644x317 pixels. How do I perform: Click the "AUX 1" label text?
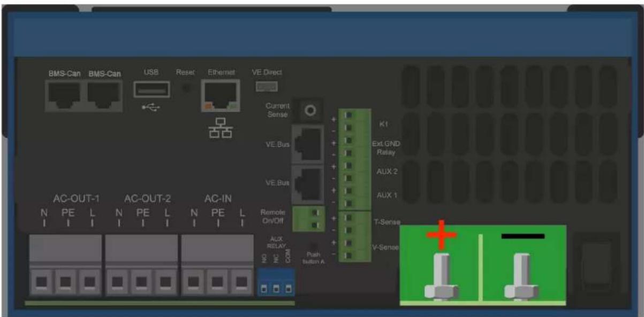pos(387,195)
